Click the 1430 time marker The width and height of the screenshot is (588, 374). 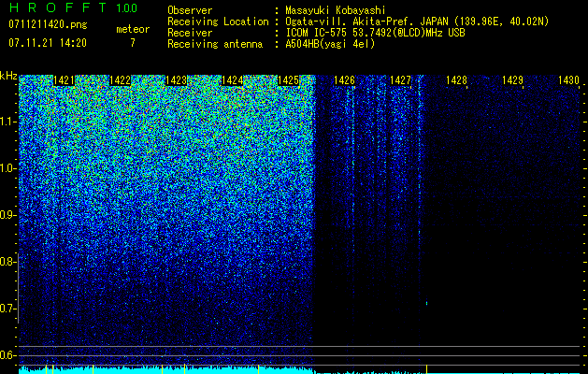coord(568,80)
